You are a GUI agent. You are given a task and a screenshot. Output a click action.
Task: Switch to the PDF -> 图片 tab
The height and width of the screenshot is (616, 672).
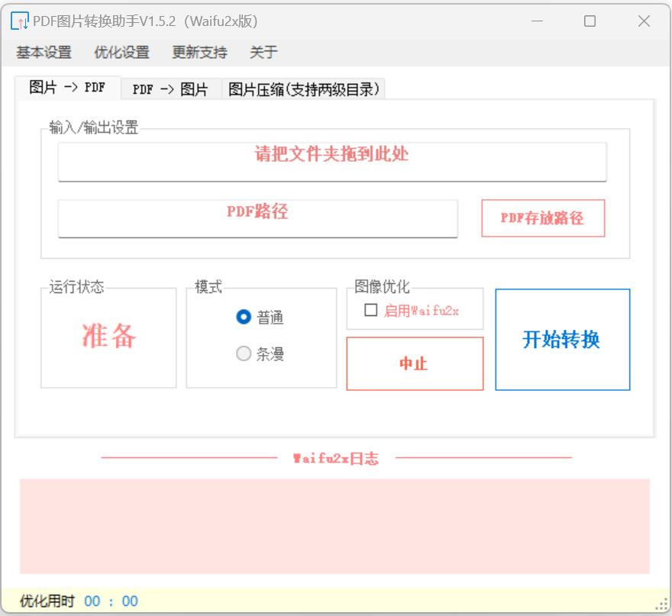click(x=170, y=89)
